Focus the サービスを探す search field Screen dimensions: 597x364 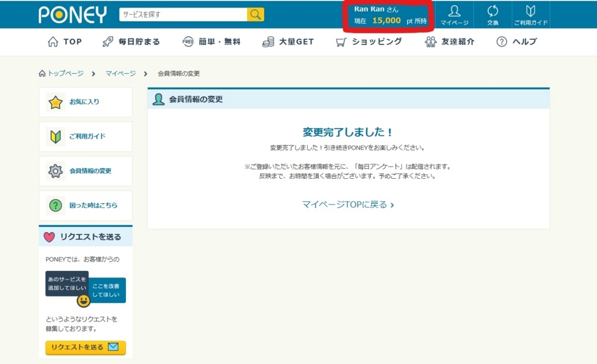tap(183, 15)
